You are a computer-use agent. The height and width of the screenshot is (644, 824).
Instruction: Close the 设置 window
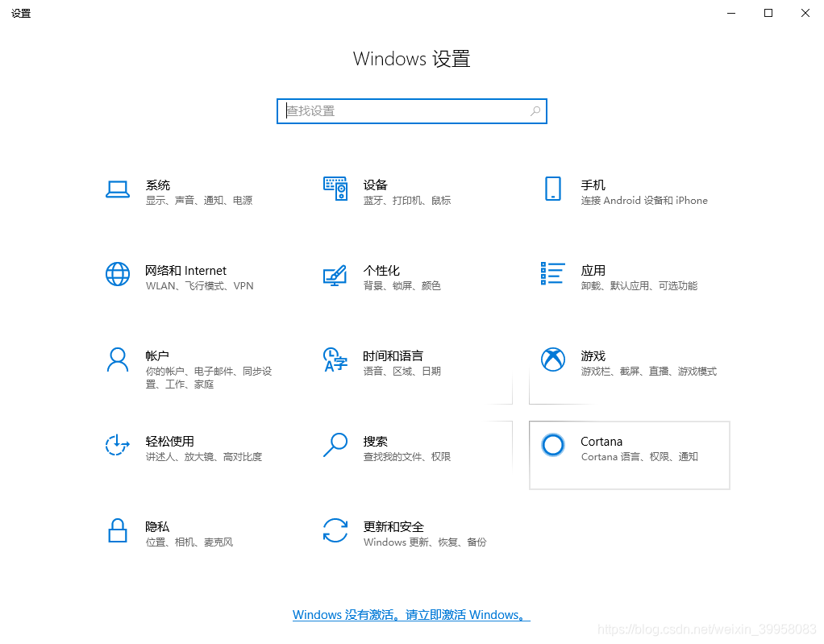coord(805,13)
